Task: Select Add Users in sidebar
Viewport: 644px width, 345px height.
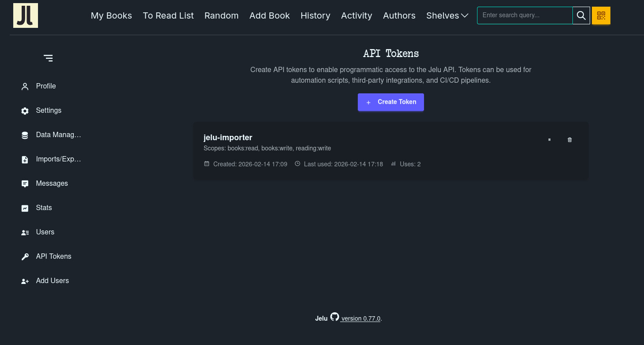Action: 52,281
